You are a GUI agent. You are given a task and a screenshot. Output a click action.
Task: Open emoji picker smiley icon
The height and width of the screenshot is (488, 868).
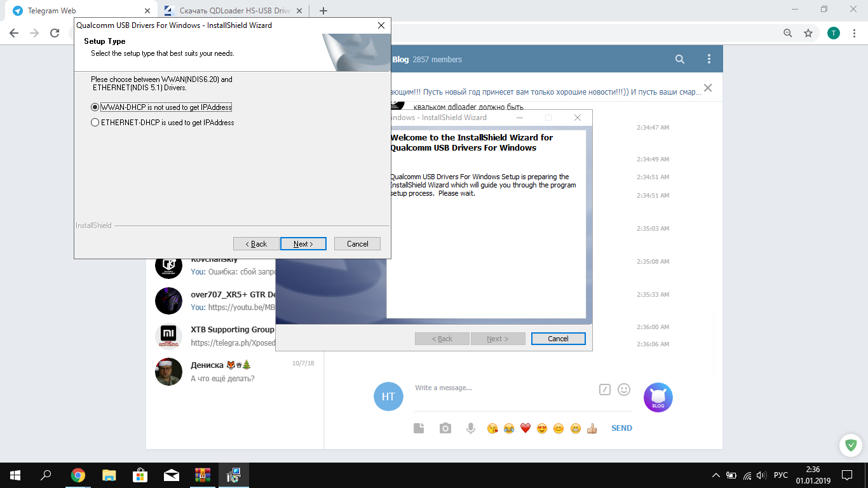coord(624,390)
